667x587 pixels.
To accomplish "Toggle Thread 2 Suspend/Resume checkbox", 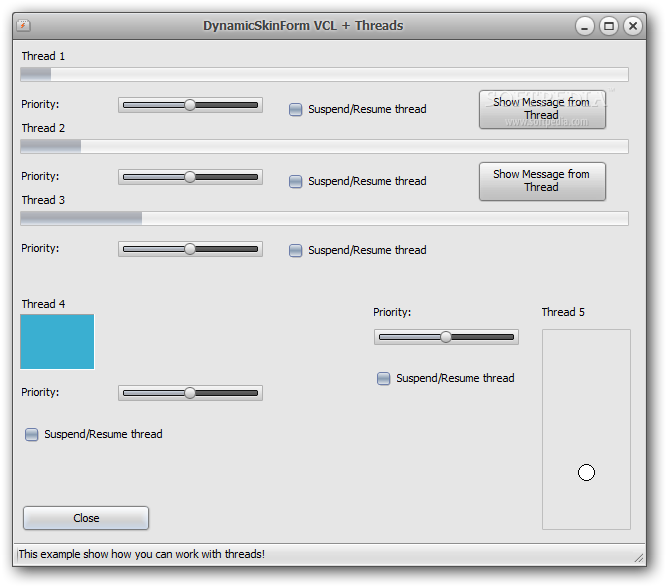I will (x=296, y=181).
